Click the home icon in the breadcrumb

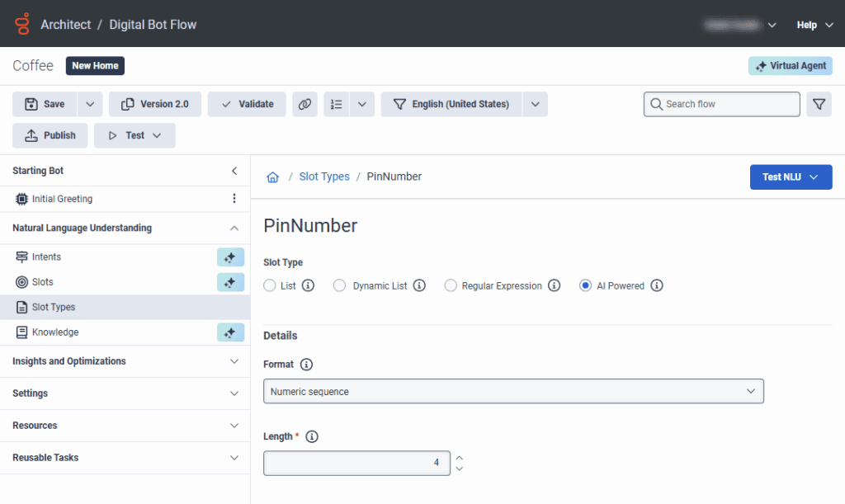click(272, 177)
